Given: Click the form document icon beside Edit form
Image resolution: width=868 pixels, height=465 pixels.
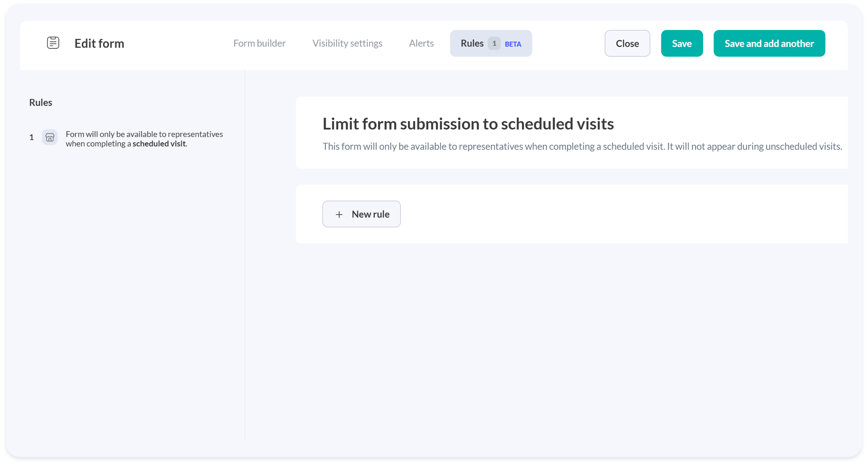Looking at the screenshot, I should click(x=53, y=43).
